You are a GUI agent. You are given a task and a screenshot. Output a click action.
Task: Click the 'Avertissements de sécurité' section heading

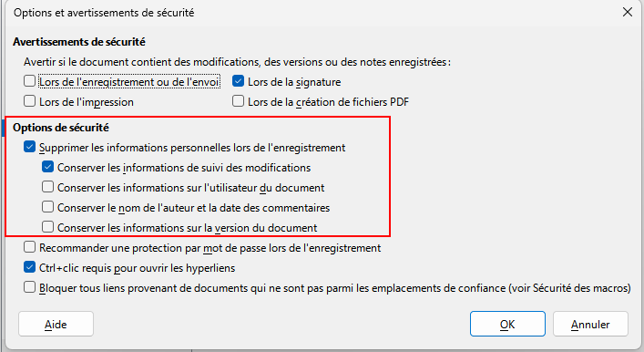tap(79, 42)
